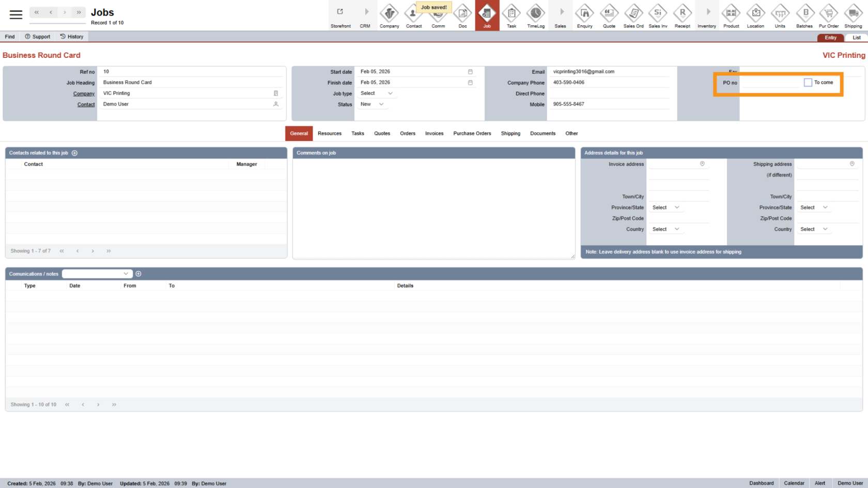
Task: Open the Start date calendar picker
Action: click(470, 72)
